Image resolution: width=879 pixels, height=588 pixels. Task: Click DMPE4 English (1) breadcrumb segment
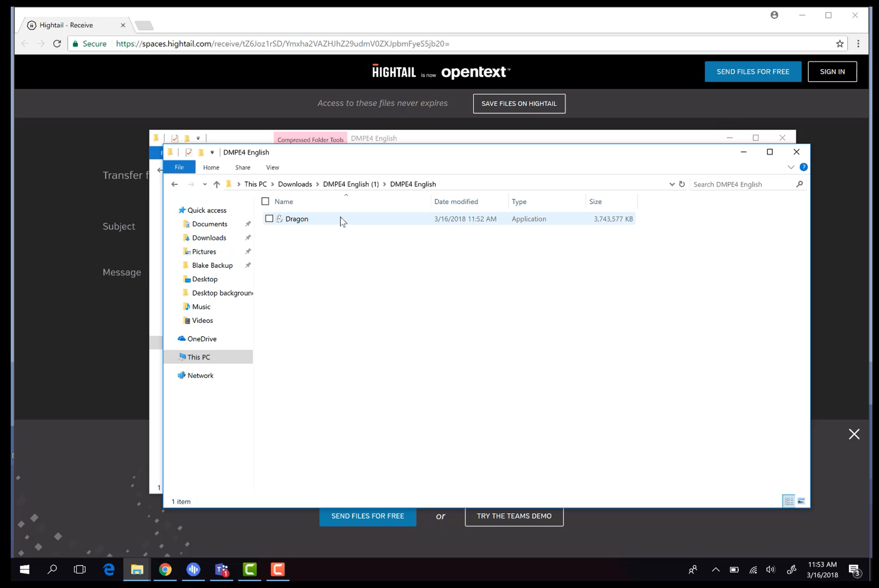click(x=351, y=184)
